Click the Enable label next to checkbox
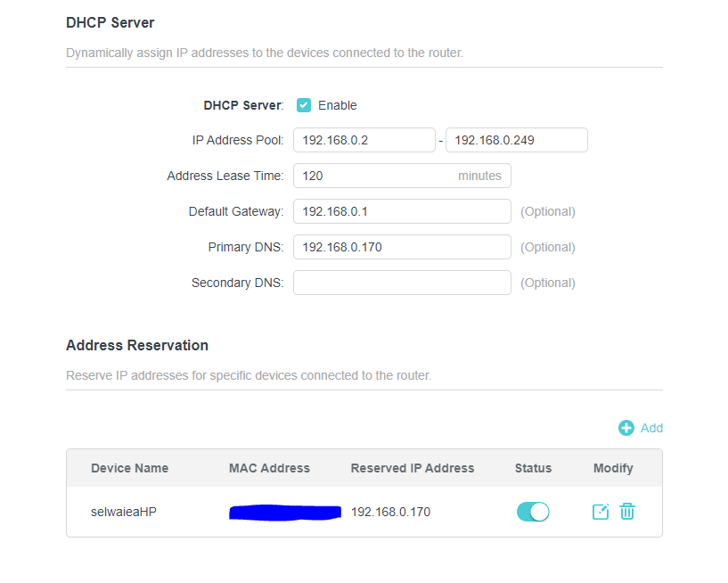Image resolution: width=728 pixels, height=583 pixels. 337,105
